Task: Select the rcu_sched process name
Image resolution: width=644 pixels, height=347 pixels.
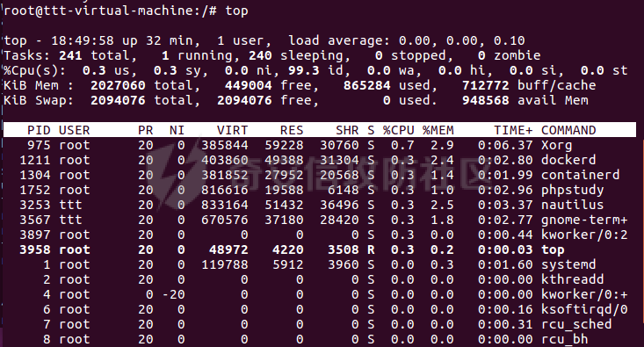Action: click(x=576, y=324)
